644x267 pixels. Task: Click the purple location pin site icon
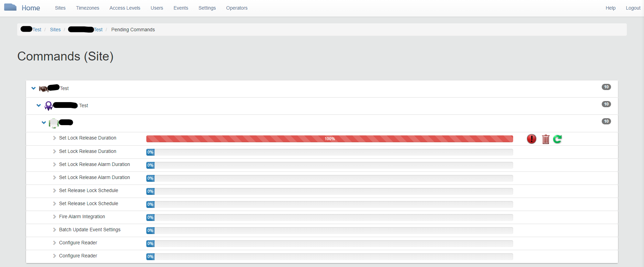click(49, 106)
